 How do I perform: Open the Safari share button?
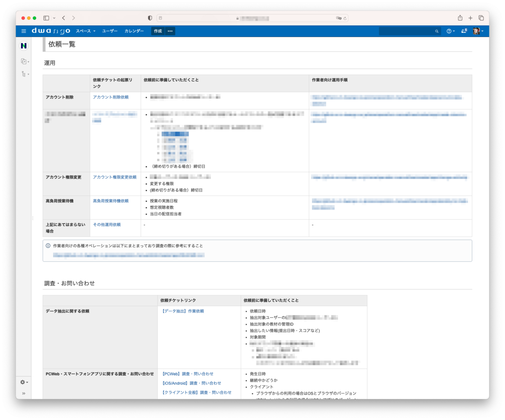(460, 18)
